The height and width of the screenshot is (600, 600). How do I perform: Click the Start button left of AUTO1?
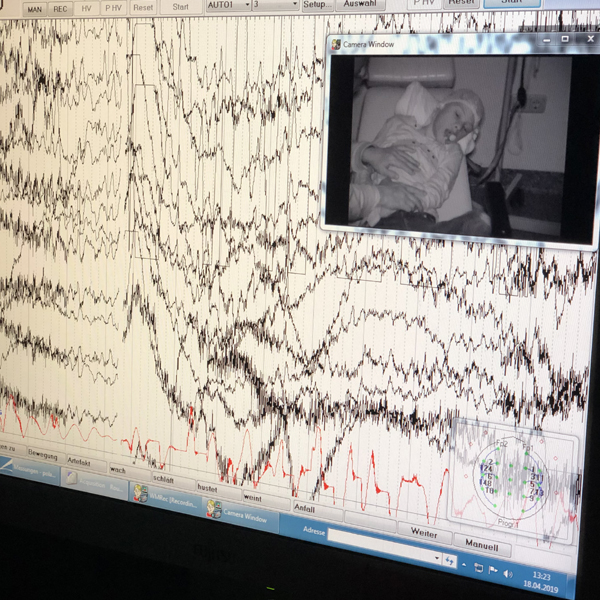(181, 7)
